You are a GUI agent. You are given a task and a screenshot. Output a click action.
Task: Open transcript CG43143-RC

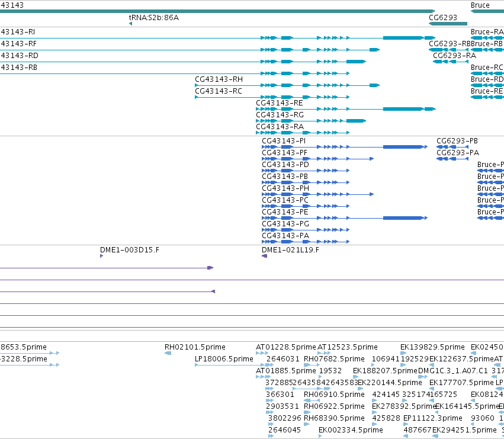point(219,91)
